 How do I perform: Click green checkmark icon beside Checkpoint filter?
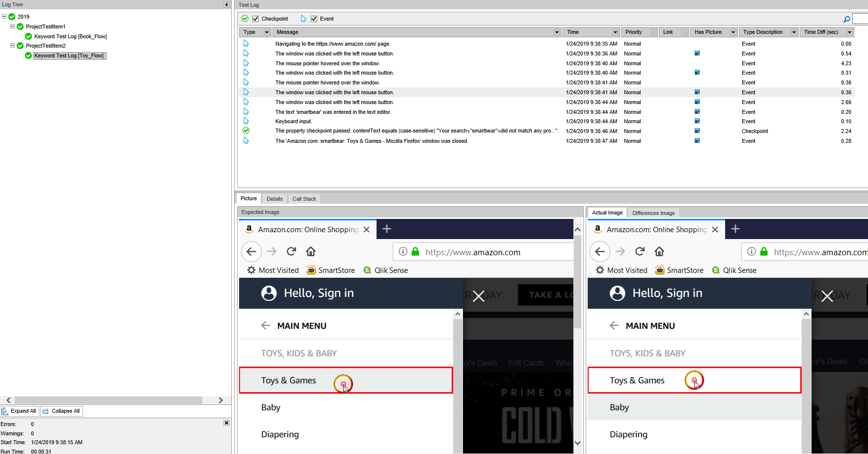245,19
